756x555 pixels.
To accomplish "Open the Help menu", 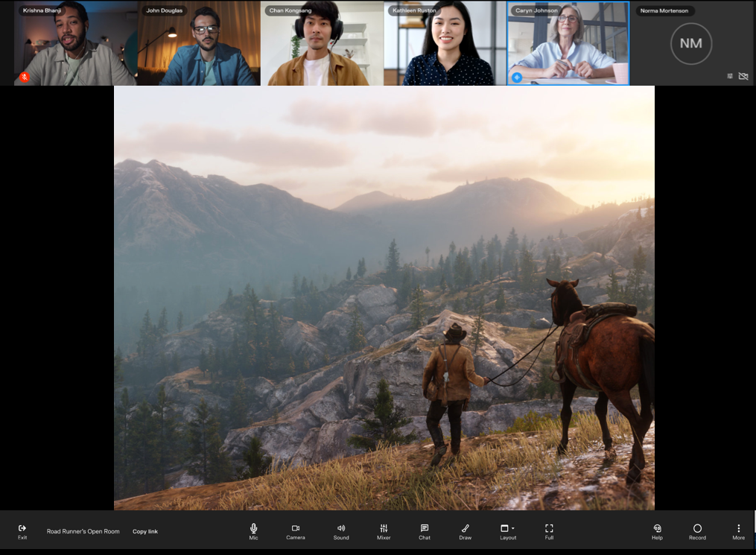I will pos(657,531).
